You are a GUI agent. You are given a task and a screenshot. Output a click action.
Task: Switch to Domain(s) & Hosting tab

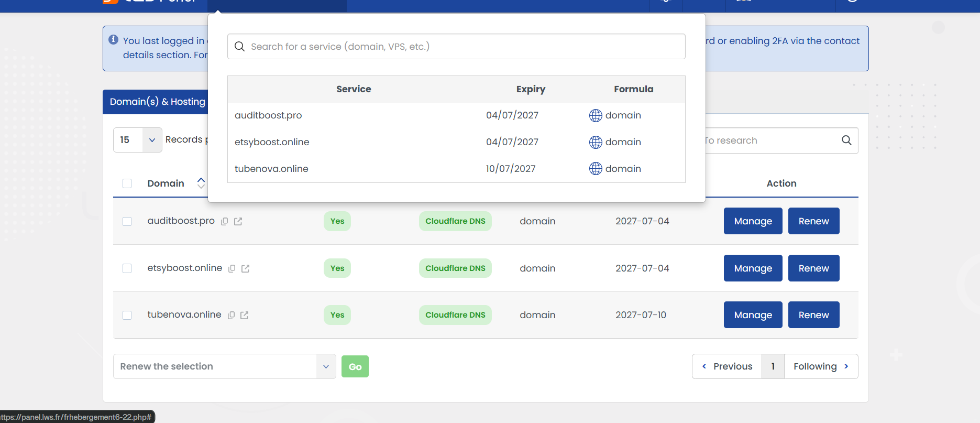[157, 102]
